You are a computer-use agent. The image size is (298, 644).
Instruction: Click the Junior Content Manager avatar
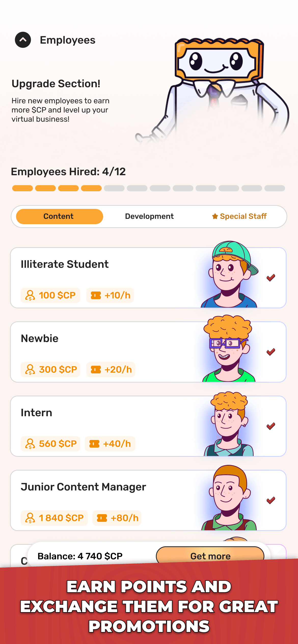click(229, 499)
